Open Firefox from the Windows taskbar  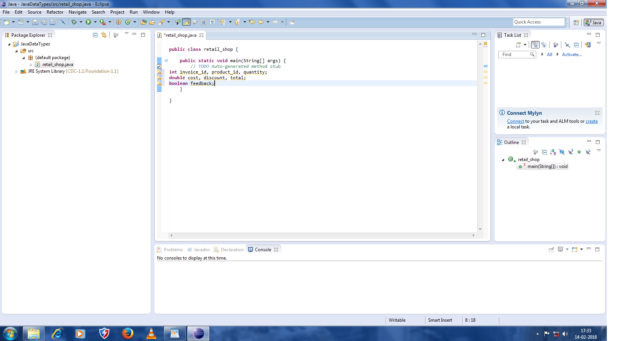tap(128, 333)
